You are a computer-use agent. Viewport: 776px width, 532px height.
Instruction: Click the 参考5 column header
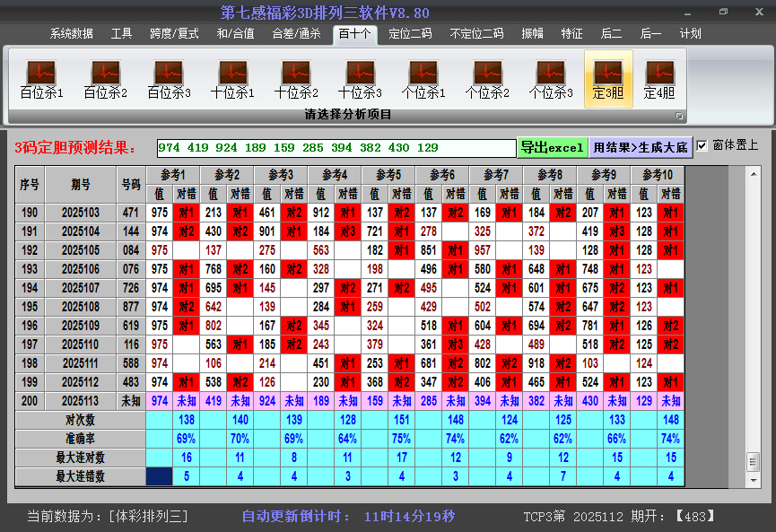[x=388, y=174]
